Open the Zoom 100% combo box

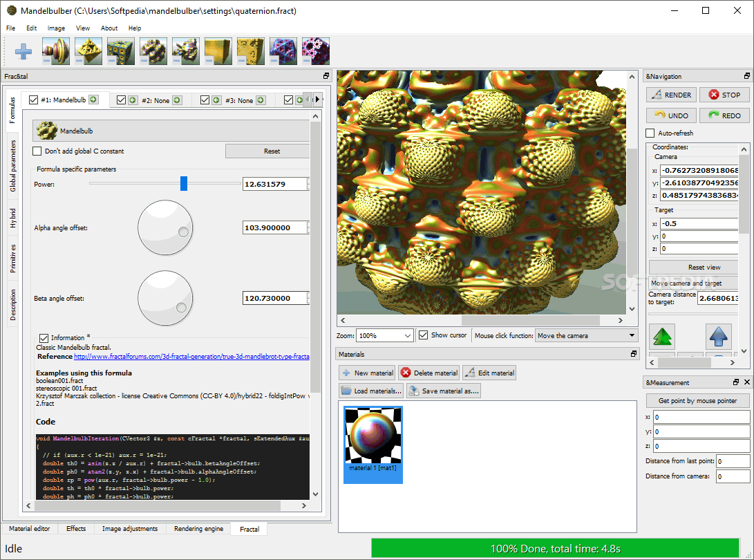[x=385, y=336]
